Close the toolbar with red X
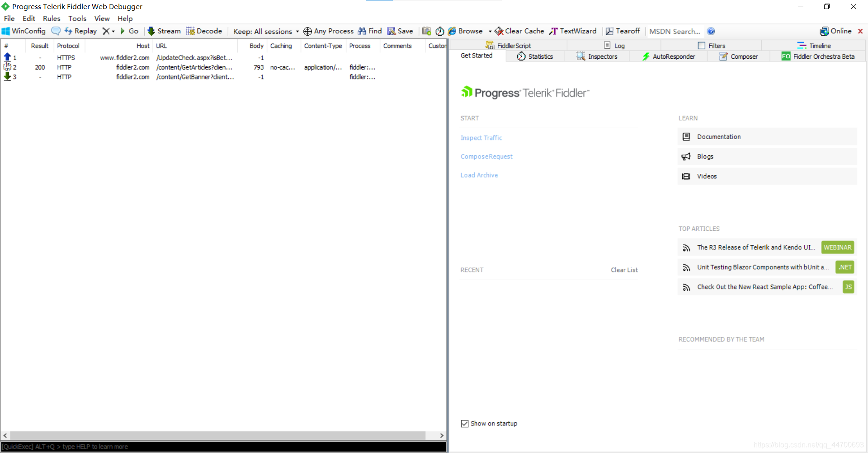The width and height of the screenshot is (868, 453). (860, 31)
